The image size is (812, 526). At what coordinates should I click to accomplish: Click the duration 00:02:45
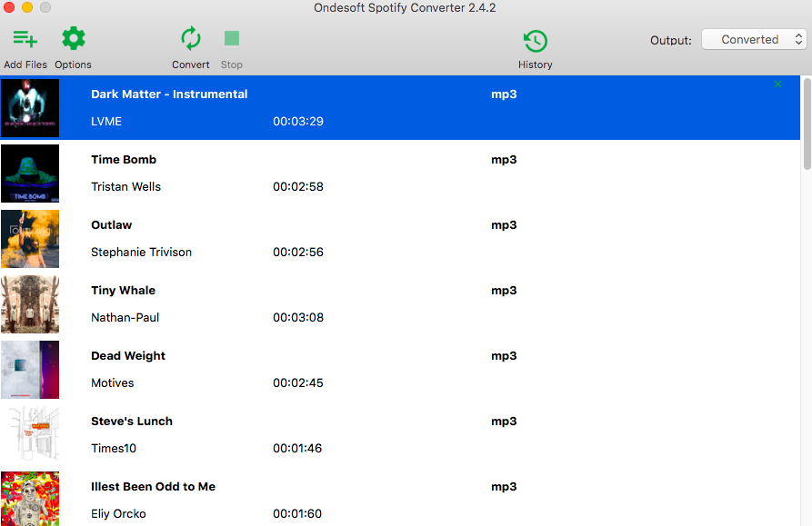tap(298, 382)
